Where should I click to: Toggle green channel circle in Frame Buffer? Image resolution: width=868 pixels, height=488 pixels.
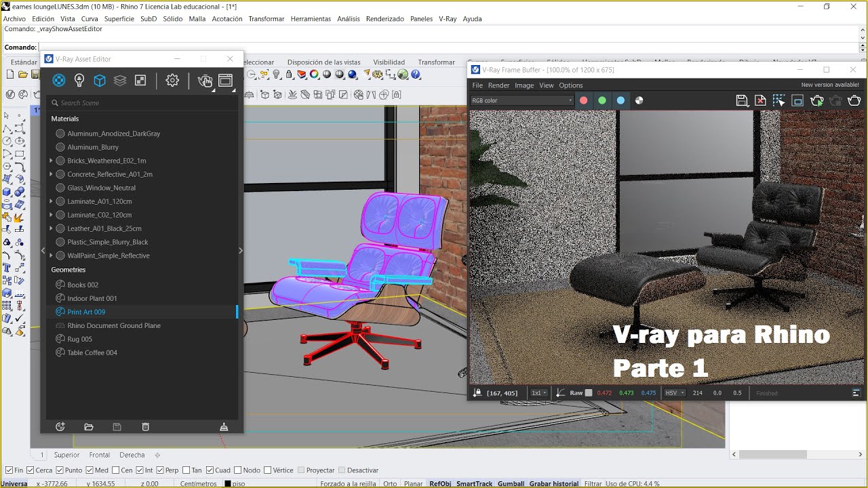pyautogui.click(x=601, y=100)
